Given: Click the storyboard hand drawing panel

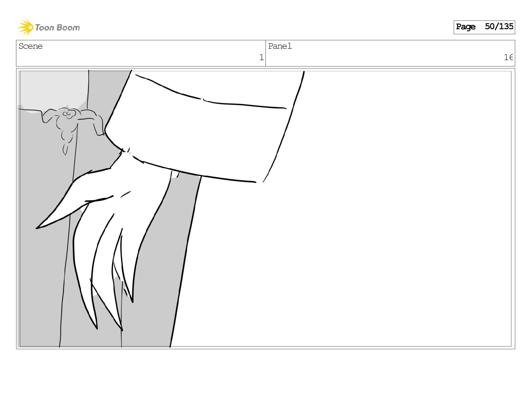Looking at the screenshot, I should (x=265, y=209).
